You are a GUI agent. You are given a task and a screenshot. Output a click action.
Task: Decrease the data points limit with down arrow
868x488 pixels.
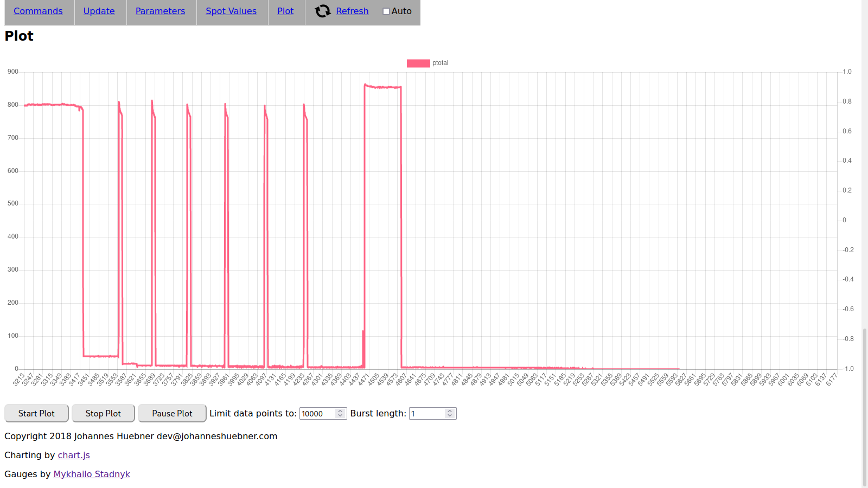(x=340, y=416)
